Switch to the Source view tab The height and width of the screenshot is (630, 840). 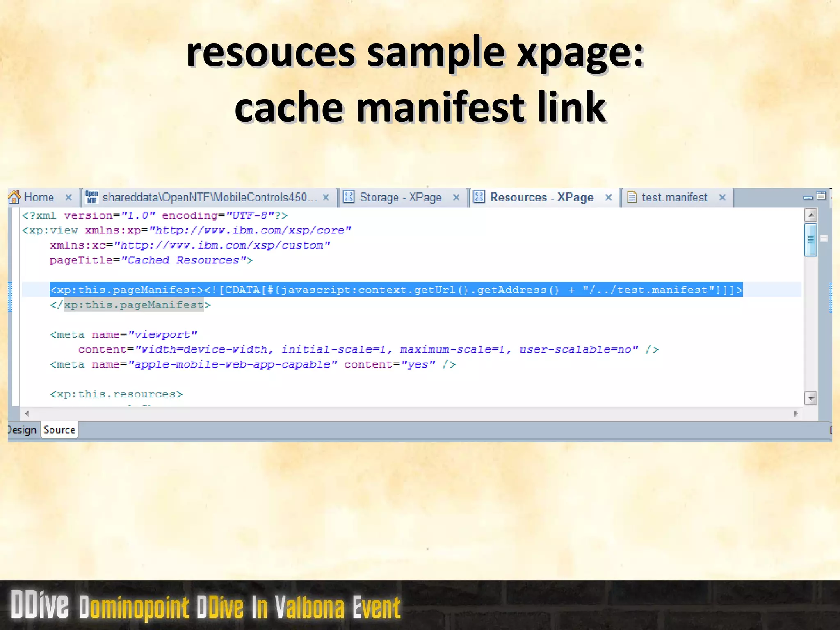coord(59,430)
